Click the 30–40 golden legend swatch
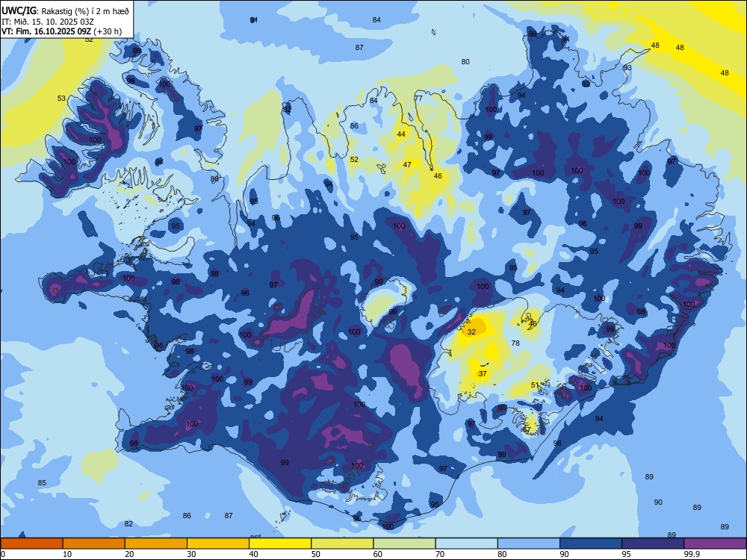 (218, 544)
